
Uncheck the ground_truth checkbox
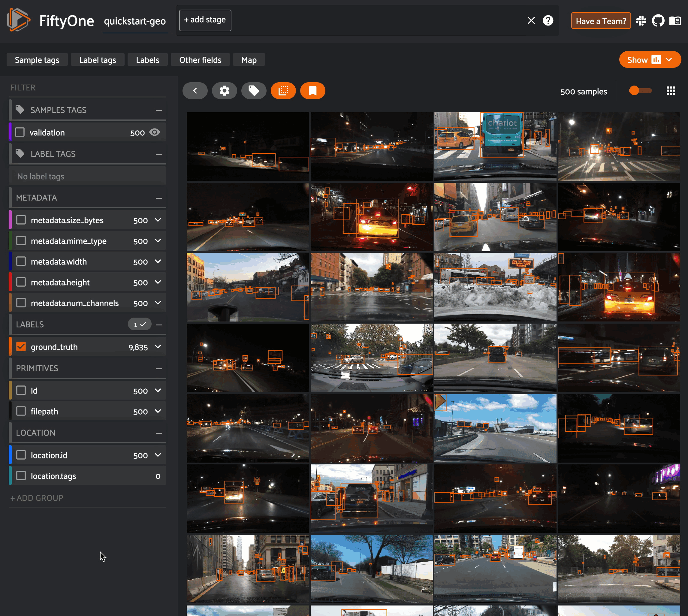[x=21, y=347]
